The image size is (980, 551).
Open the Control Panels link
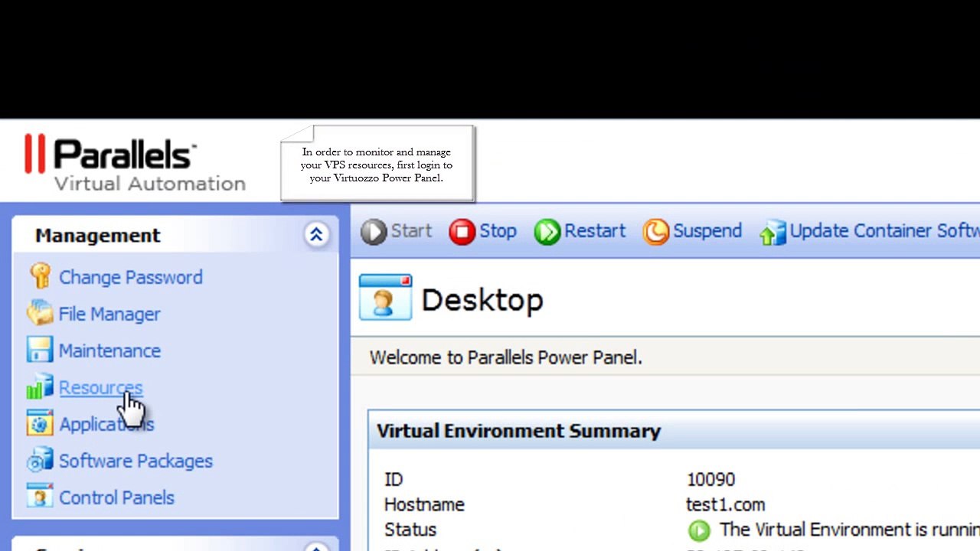tap(116, 497)
